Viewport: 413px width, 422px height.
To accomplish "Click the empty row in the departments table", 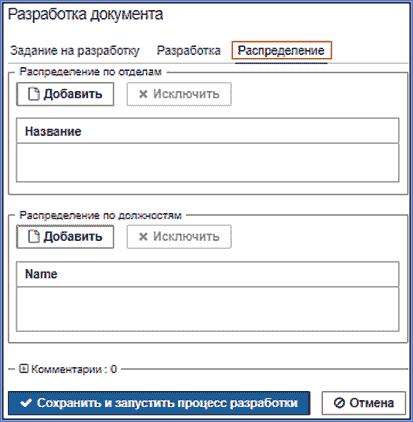I will 207,163.
